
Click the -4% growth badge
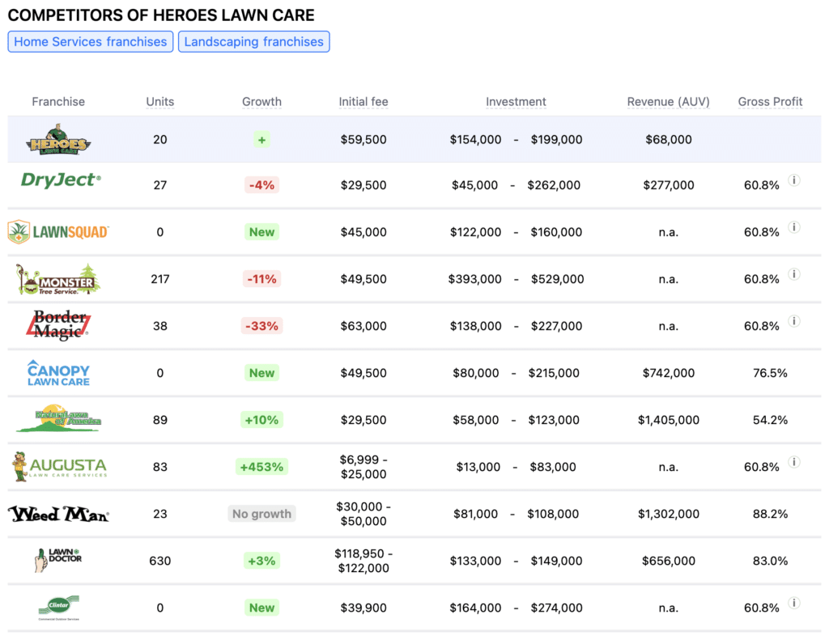[x=261, y=185]
